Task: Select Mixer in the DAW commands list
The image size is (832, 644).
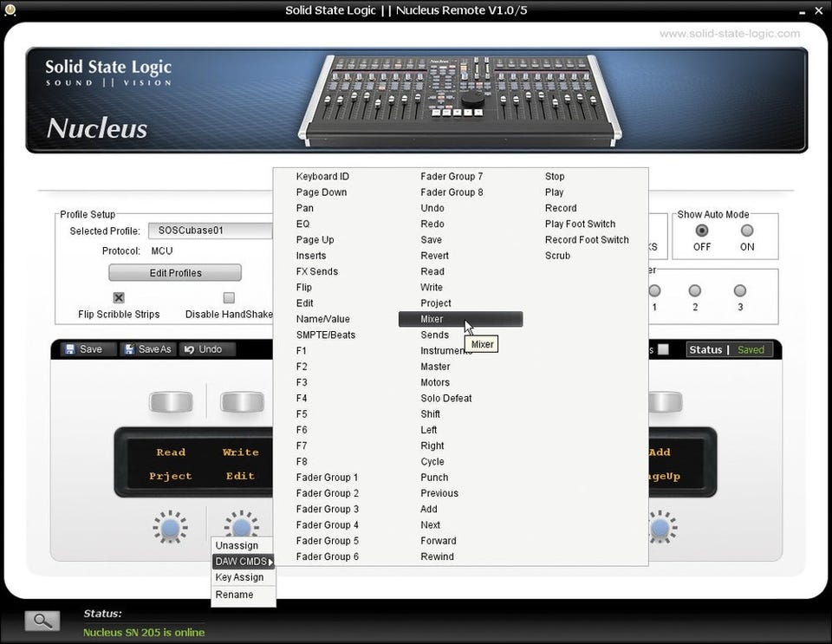Action: click(460, 319)
